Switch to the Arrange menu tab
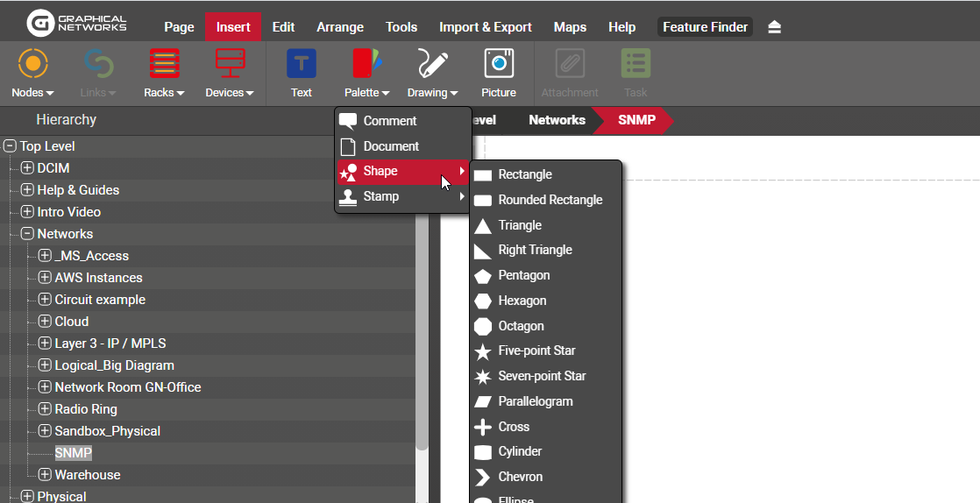The image size is (980, 503). (339, 27)
